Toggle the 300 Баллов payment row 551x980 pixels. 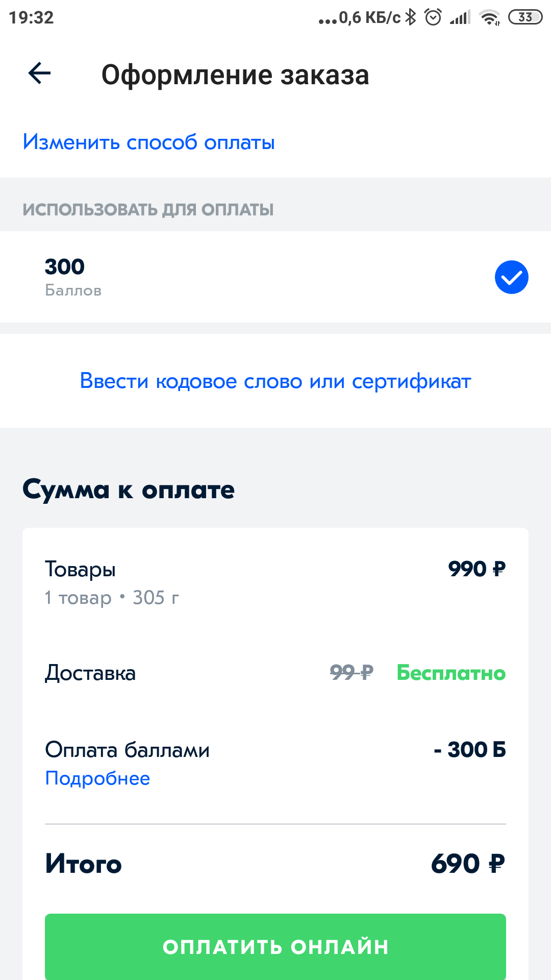tap(275, 277)
